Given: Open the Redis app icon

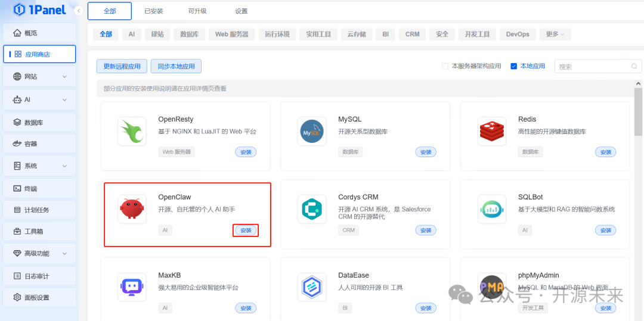Looking at the screenshot, I should coord(492,131).
